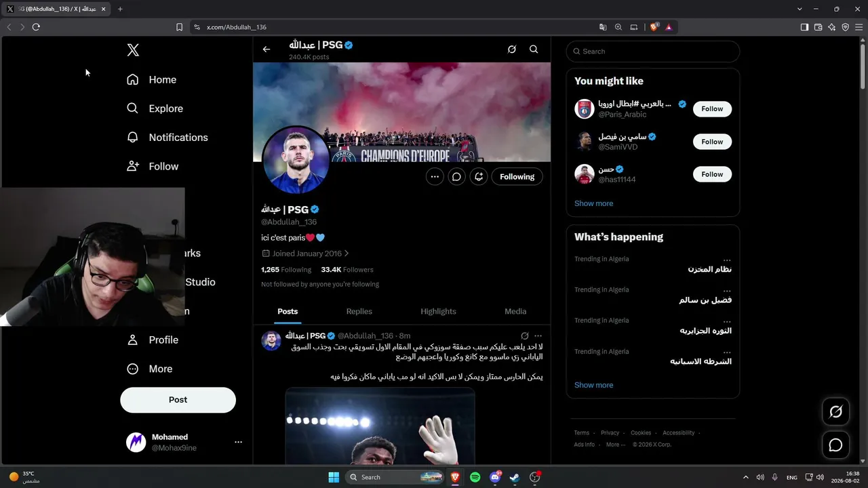The image size is (868, 488).
Task: View the 1,265 Following list
Action: click(286, 270)
